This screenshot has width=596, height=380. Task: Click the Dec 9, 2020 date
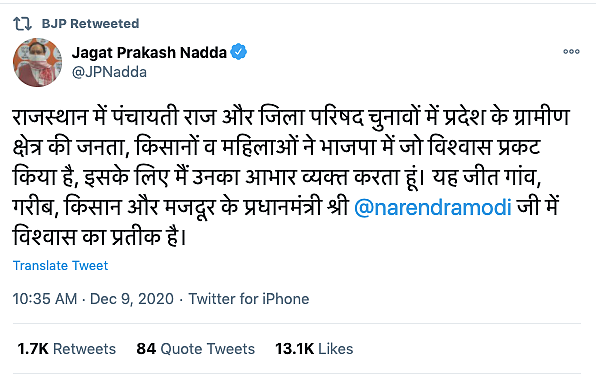click(x=132, y=299)
